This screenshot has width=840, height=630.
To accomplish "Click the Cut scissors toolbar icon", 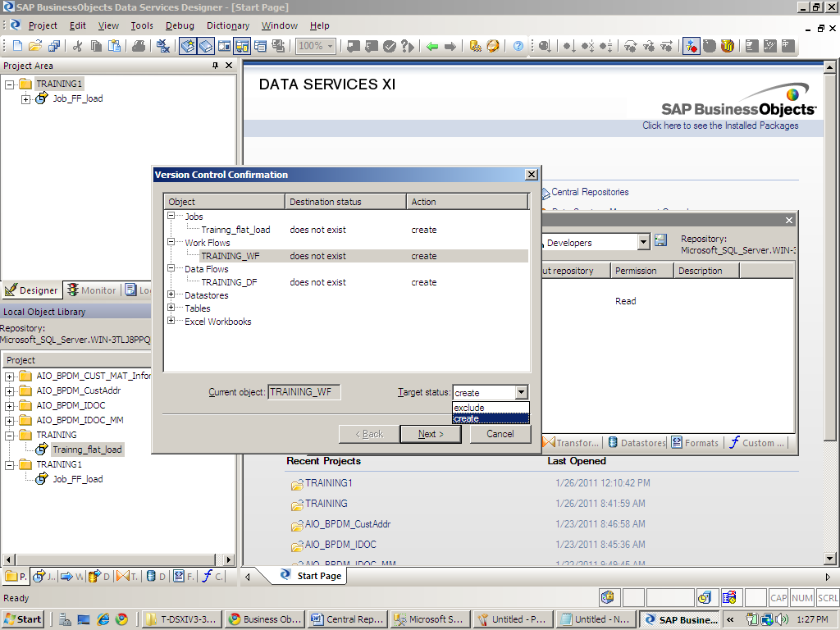I will 78,46.
